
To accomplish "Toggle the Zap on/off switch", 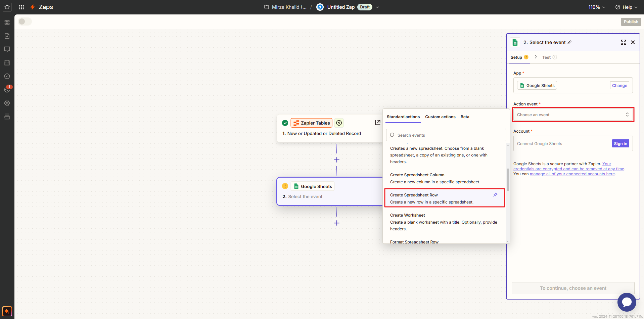I will 25,21.
